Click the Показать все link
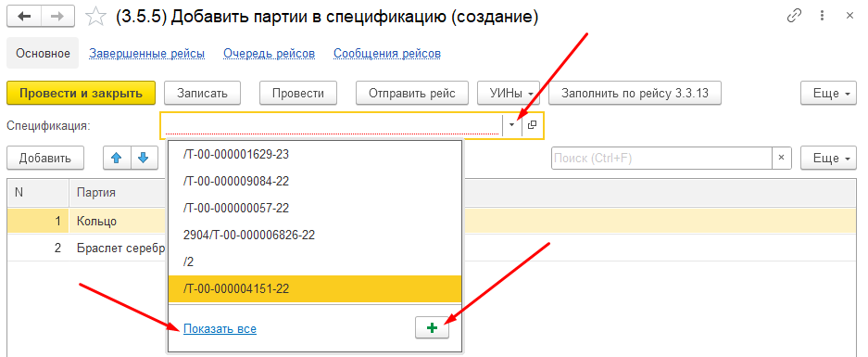This screenshot has width=868, height=357. click(x=220, y=329)
